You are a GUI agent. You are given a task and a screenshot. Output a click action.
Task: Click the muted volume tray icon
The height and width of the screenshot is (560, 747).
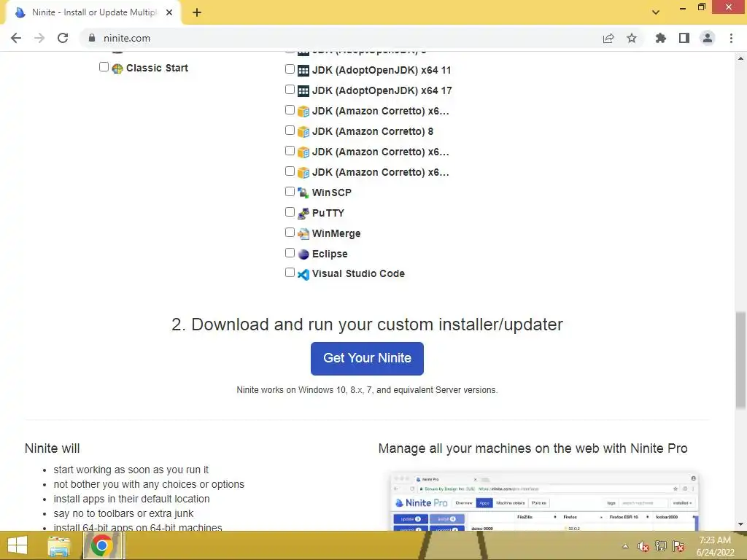(x=643, y=546)
